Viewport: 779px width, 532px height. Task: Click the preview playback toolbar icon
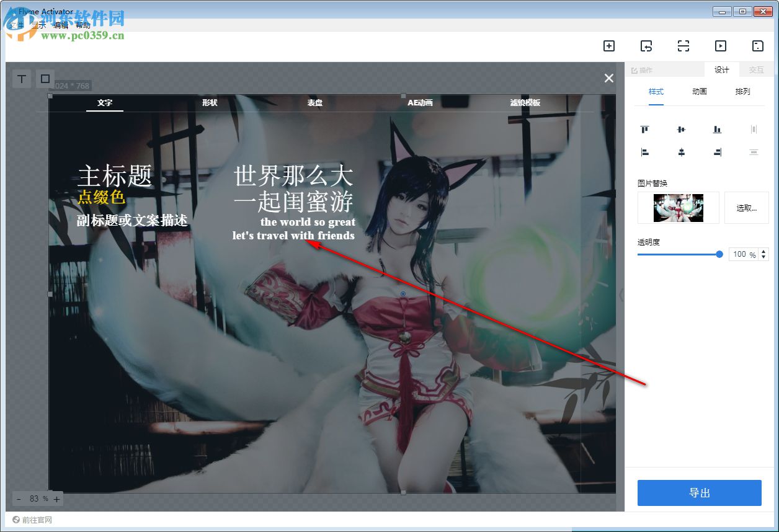[x=720, y=46]
